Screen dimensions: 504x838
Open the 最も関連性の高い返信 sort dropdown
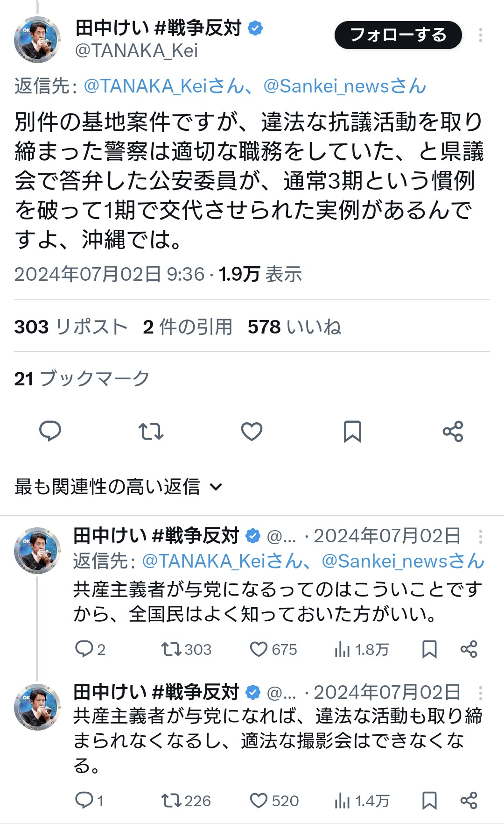(118, 487)
